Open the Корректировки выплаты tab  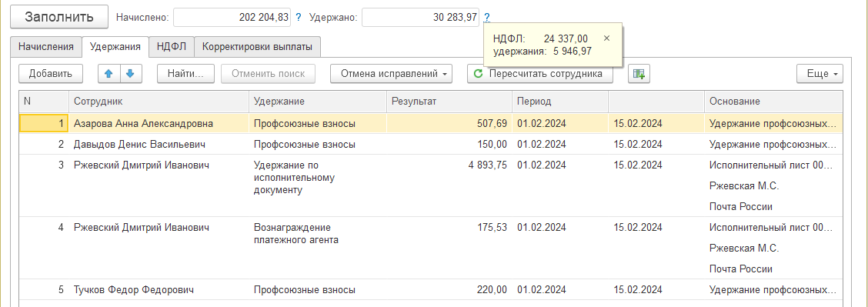(258, 47)
